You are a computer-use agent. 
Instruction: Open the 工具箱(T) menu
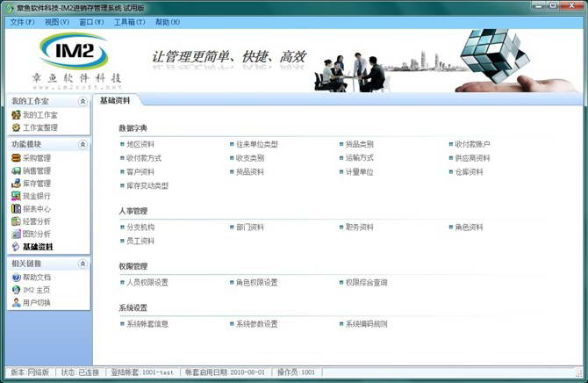point(129,22)
